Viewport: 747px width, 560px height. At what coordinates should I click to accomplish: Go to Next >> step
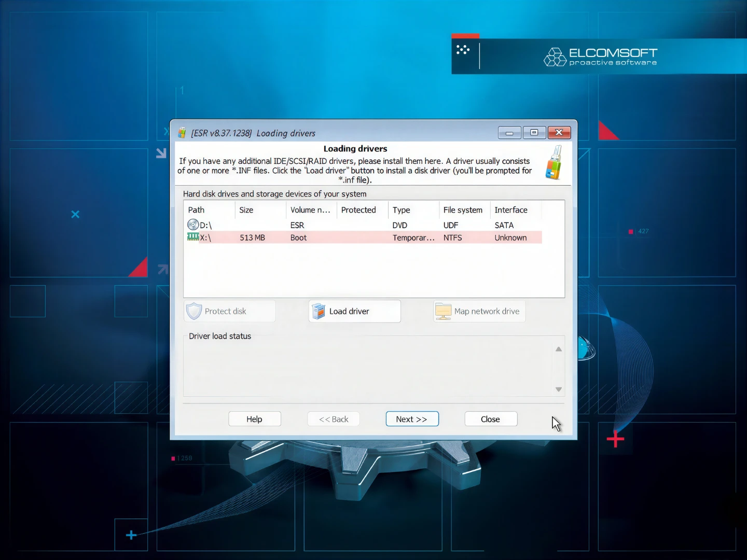point(412,419)
